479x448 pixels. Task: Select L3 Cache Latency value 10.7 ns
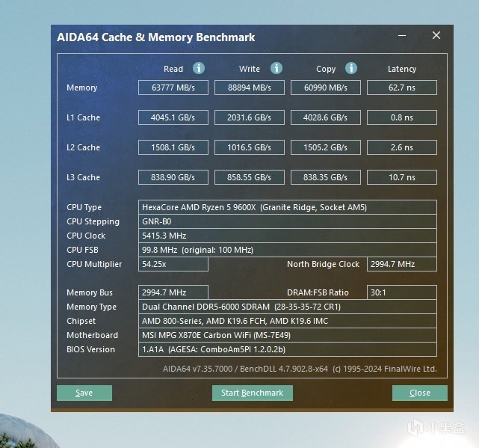[x=402, y=177]
